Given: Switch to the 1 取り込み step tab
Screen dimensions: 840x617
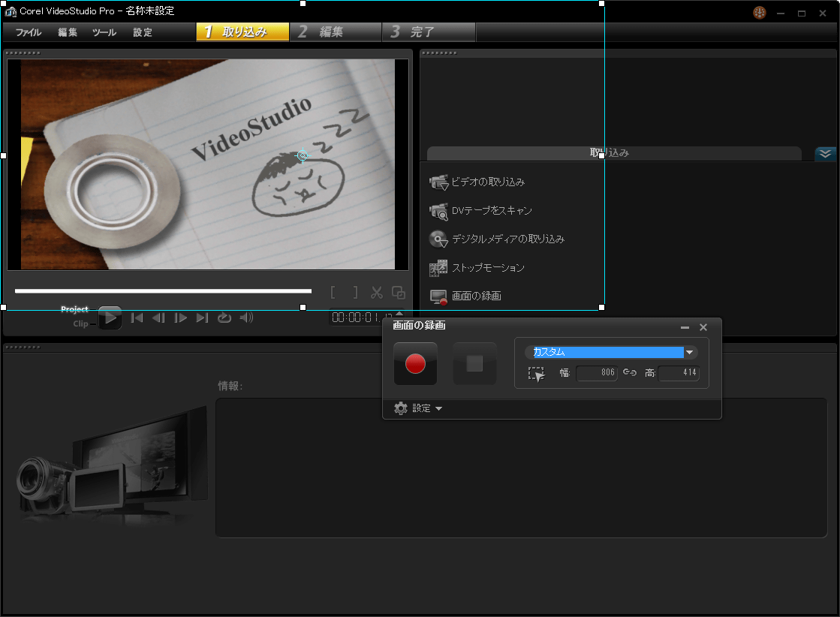Looking at the screenshot, I should (x=242, y=32).
